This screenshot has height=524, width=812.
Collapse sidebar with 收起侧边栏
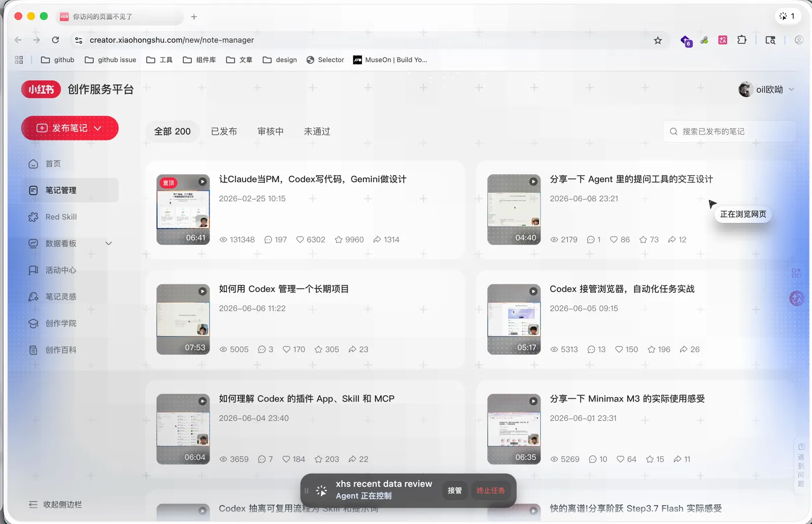pos(55,504)
